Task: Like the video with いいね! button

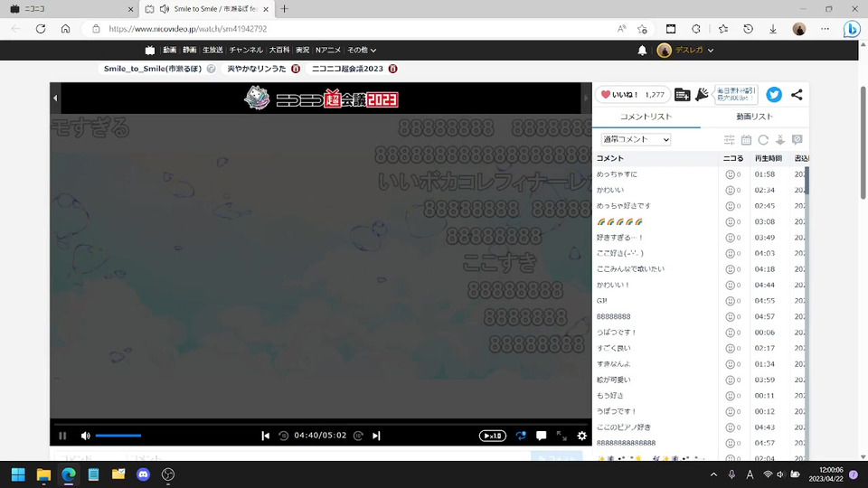Action: pyautogui.click(x=633, y=95)
